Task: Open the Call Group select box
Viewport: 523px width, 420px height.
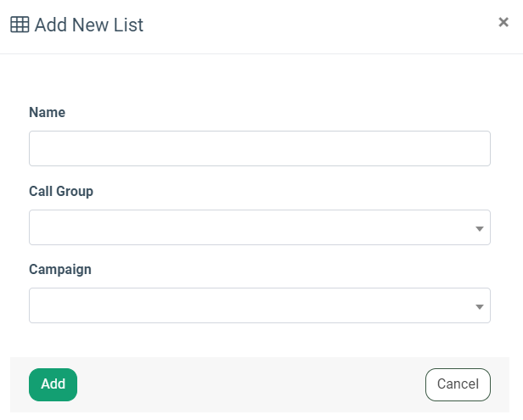Action: pyautogui.click(x=259, y=227)
